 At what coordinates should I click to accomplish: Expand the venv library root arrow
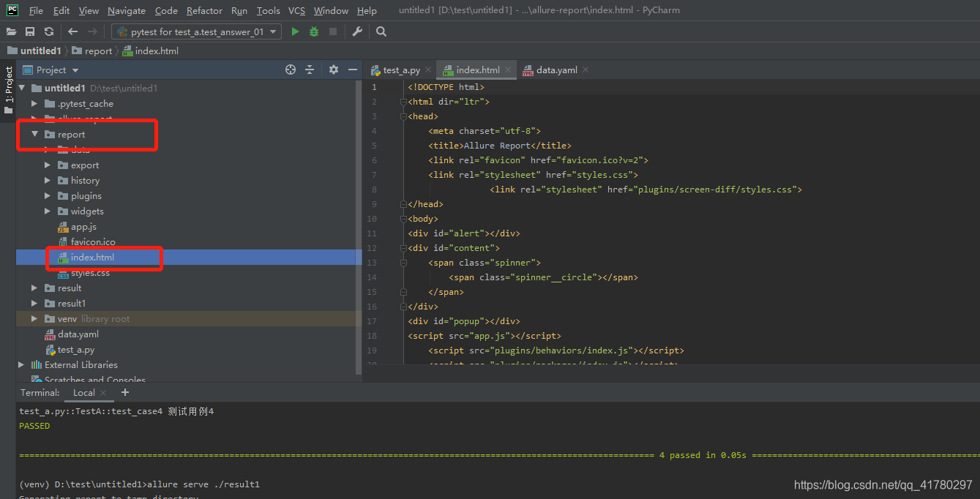point(34,318)
